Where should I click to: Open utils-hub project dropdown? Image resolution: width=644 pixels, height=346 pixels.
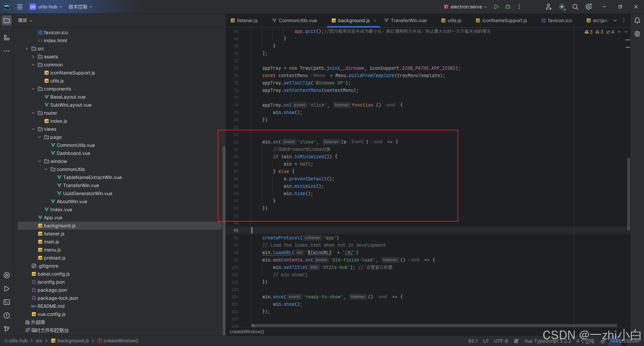tap(46, 7)
